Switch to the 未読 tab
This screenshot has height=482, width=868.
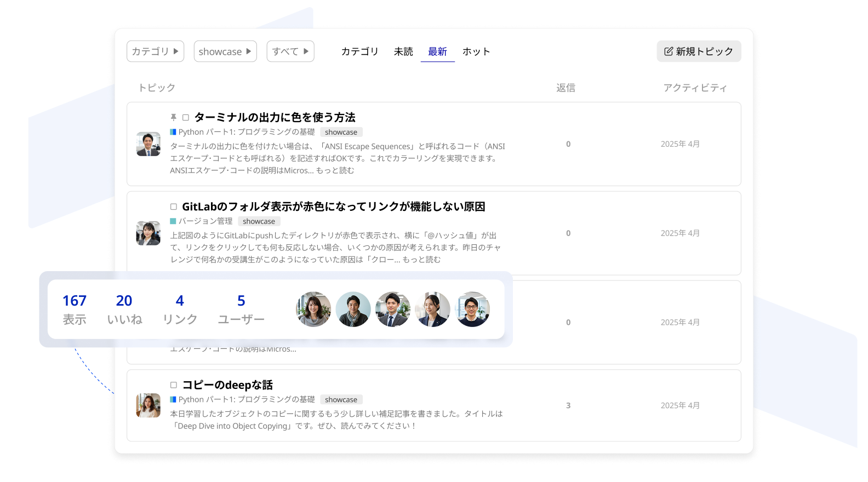click(x=403, y=51)
